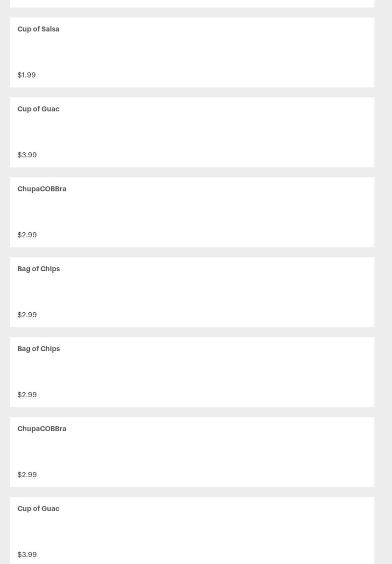
Task: Open the second ChupaCOBBra menu card
Action: tap(192, 452)
